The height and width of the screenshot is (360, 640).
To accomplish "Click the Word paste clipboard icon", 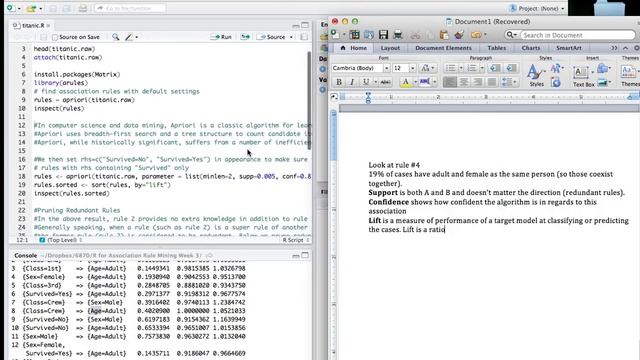I will coord(444,35).
